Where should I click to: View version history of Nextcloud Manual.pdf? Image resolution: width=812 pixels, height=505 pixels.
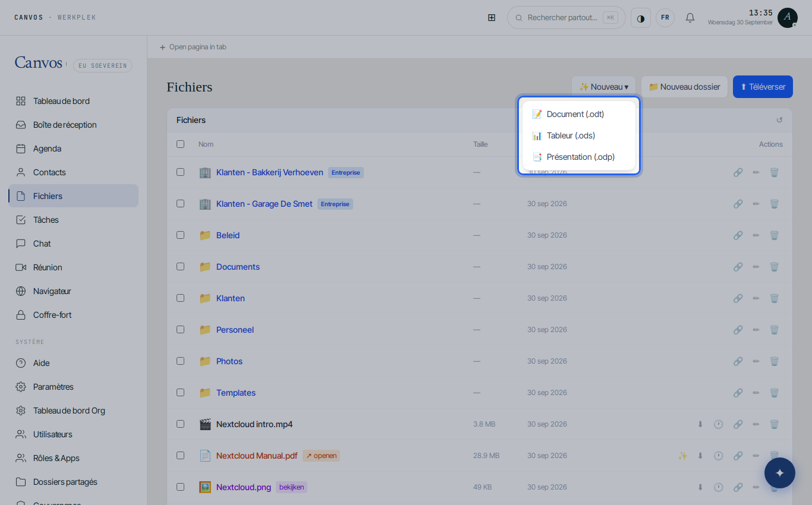click(718, 456)
